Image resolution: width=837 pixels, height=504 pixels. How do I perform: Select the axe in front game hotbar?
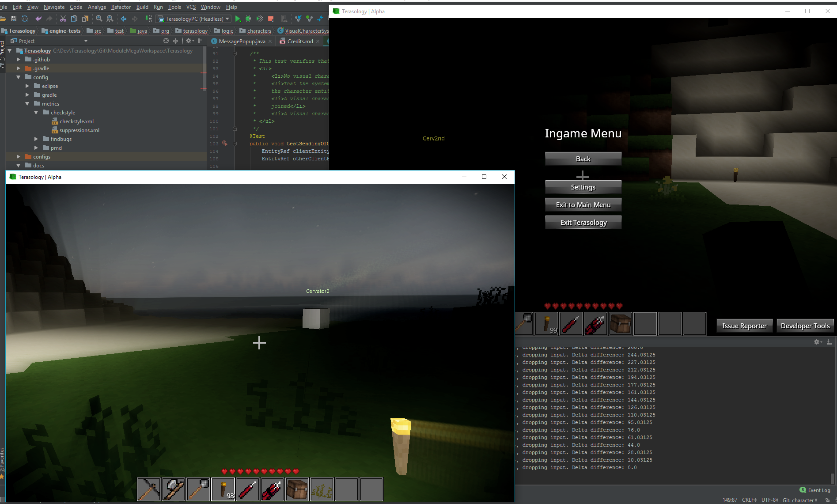[174, 489]
